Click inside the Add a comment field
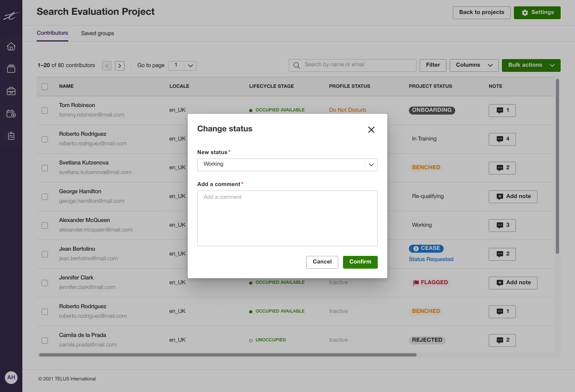The image size is (575, 392). point(287,218)
